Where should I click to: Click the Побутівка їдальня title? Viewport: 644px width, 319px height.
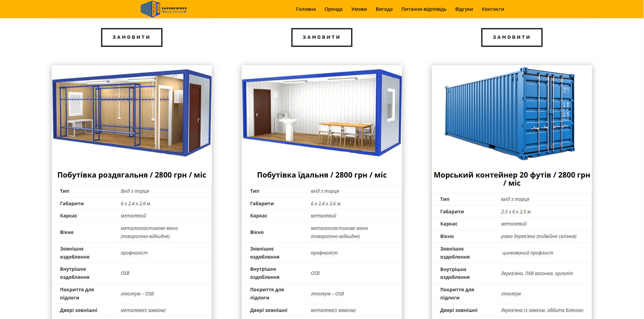[322, 175]
